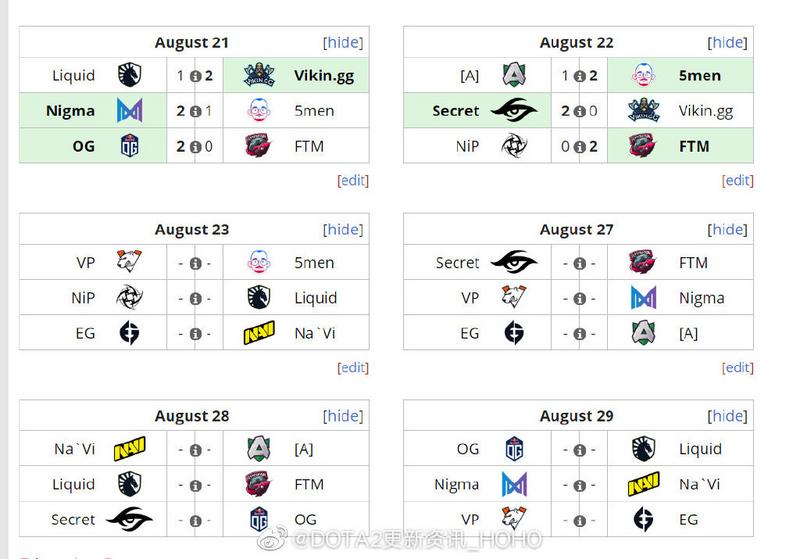Click Nigma logo in August 21 table
Viewport: 800px width, 559px height.
coord(130,110)
